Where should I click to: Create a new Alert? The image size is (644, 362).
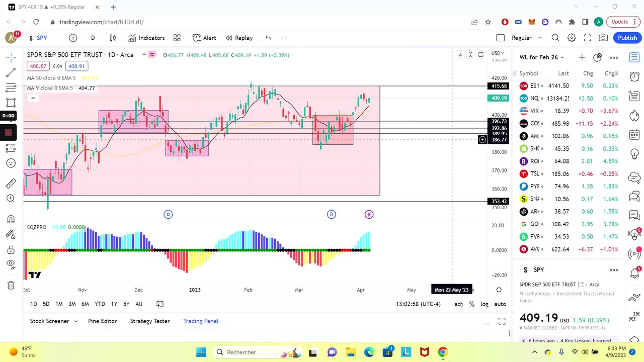click(x=204, y=38)
